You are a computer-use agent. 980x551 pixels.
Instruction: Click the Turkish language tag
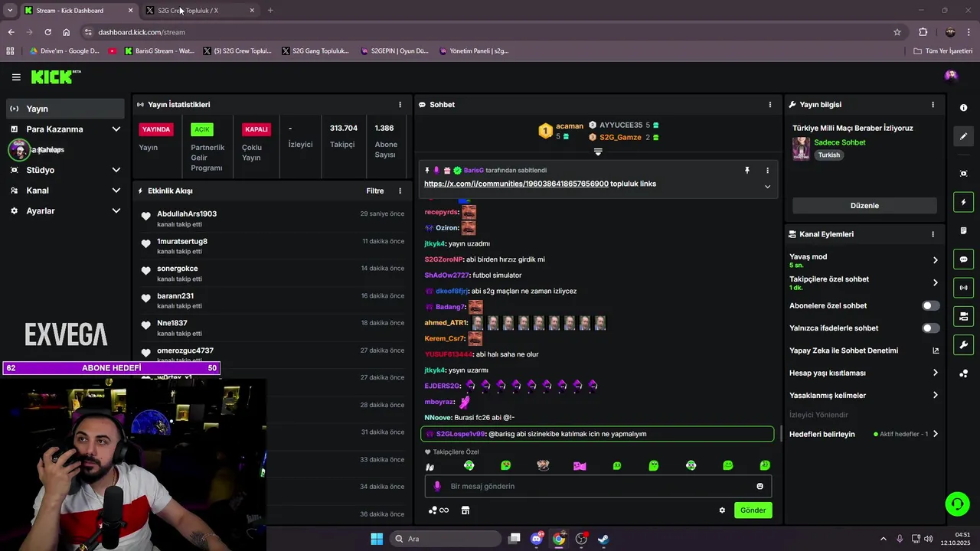point(828,155)
